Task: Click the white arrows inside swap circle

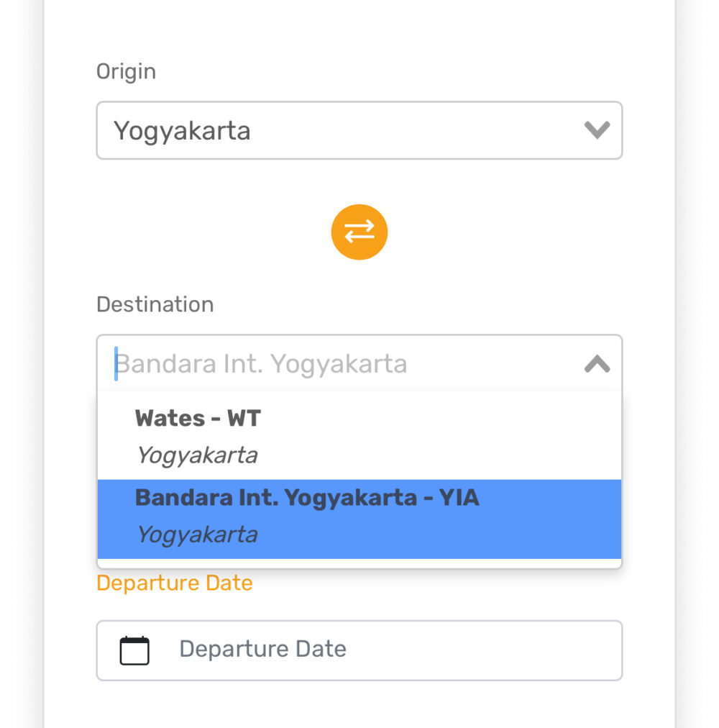Action: tap(359, 232)
